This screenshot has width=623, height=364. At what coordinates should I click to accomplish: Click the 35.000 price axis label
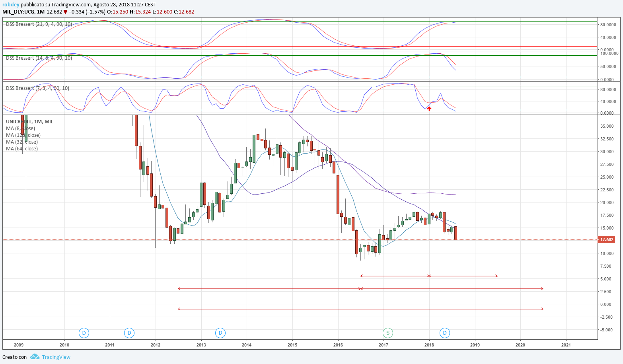click(607, 126)
